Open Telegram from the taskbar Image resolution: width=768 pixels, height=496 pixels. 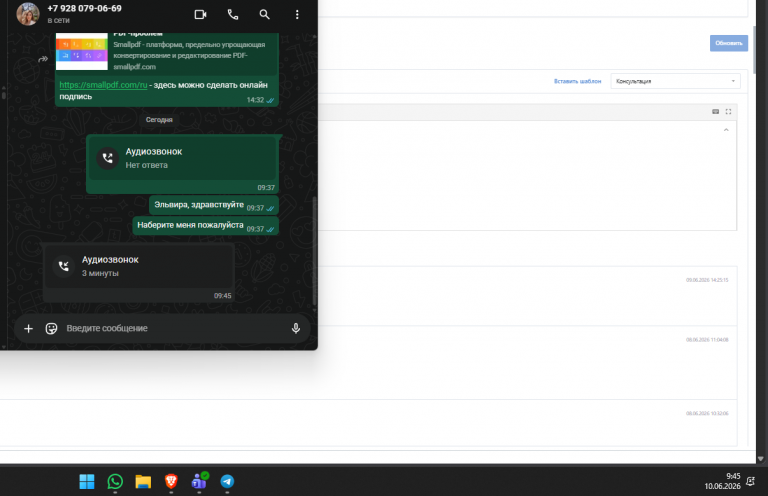(x=227, y=482)
